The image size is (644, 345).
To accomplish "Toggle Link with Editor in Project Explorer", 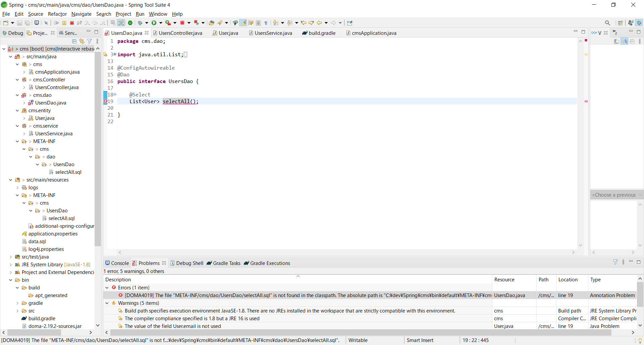I will click(82, 41).
